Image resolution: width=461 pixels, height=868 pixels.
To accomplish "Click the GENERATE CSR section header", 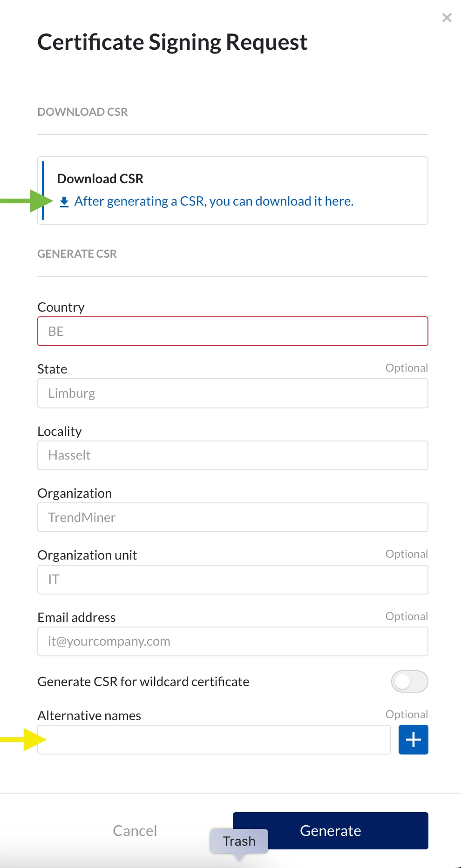I will pos(77,254).
